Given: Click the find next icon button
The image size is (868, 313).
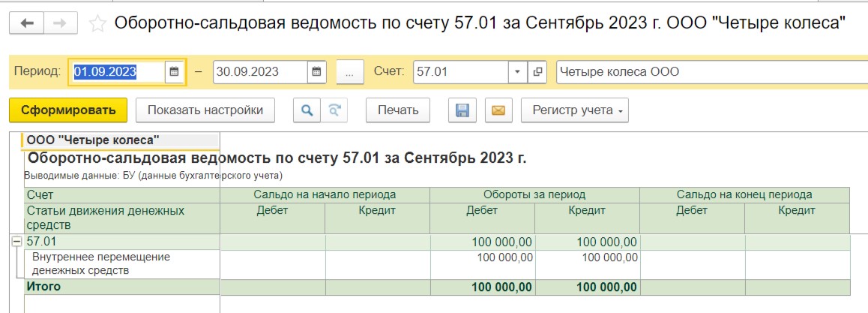Looking at the screenshot, I should (334, 110).
